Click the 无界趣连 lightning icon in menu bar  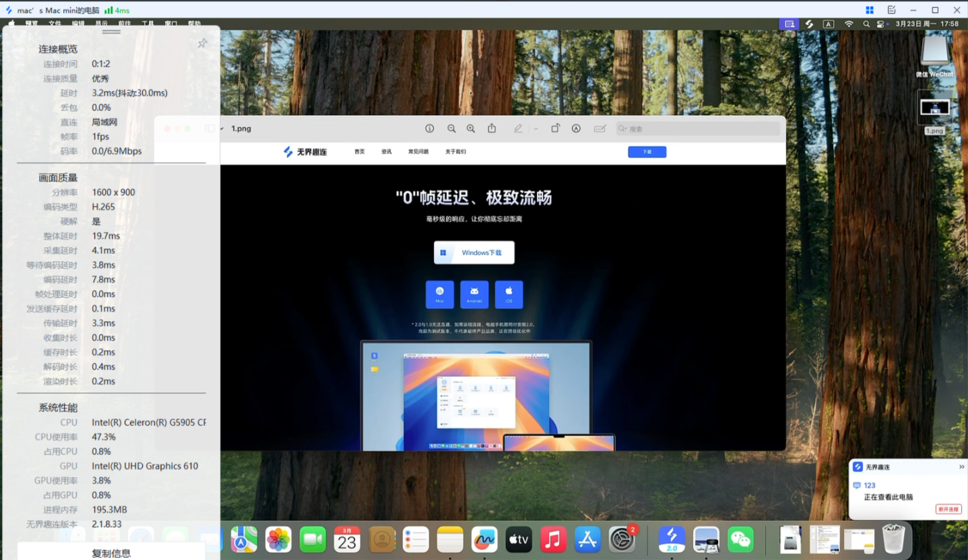(809, 24)
